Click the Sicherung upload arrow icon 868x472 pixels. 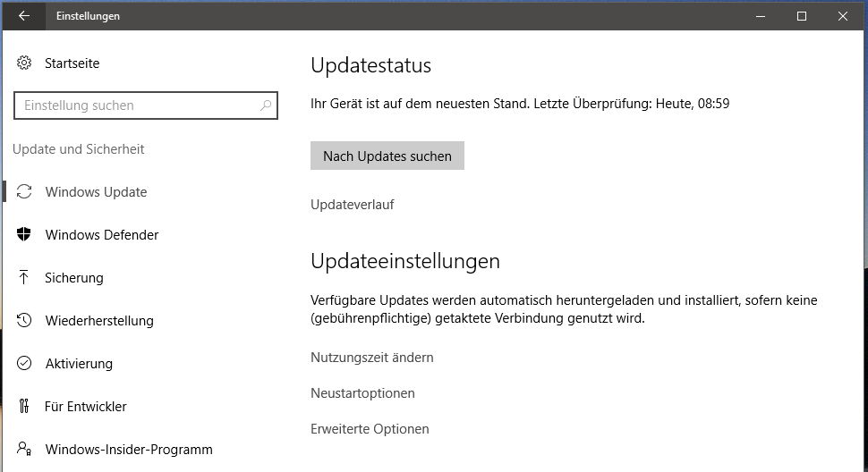click(24, 277)
